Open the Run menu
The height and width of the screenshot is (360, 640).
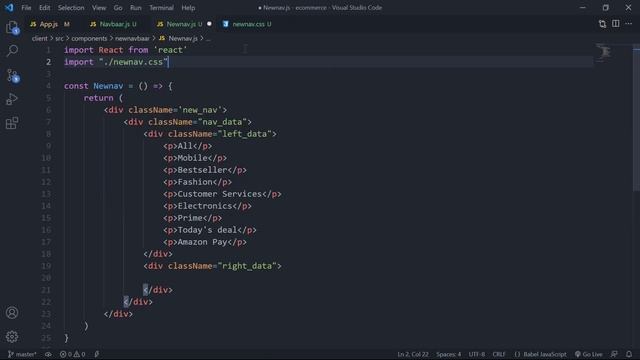click(x=136, y=8)
